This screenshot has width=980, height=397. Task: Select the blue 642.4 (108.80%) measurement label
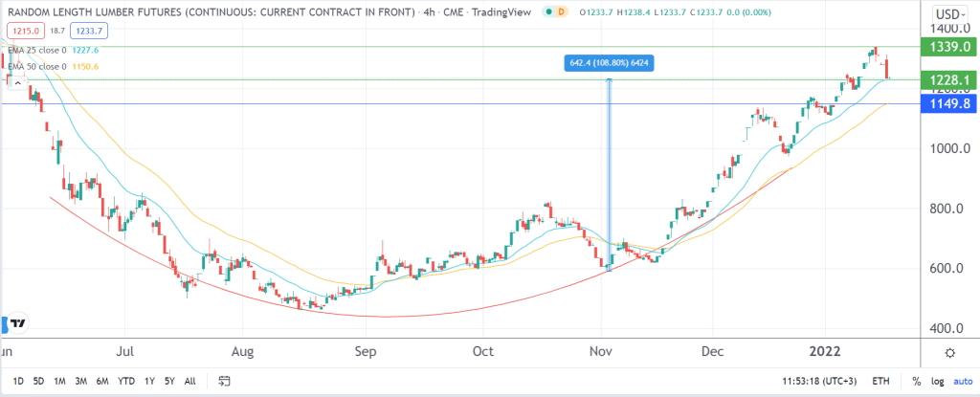point(610,63)
